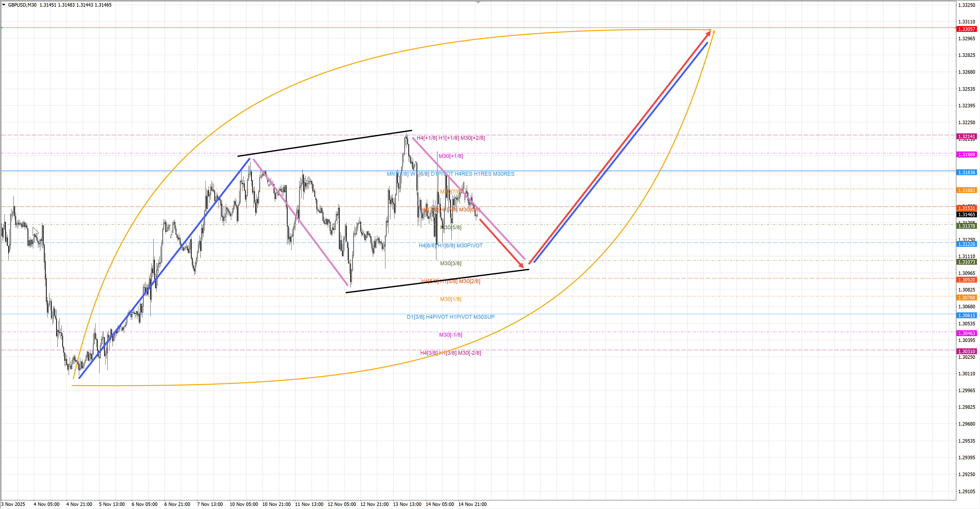
Task: Click the 'M30[+1/8]' level label
Action: coord(450,156)
